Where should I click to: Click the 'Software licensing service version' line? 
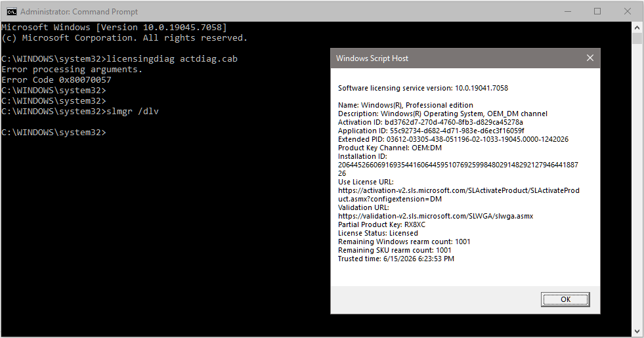coord(423,88)
